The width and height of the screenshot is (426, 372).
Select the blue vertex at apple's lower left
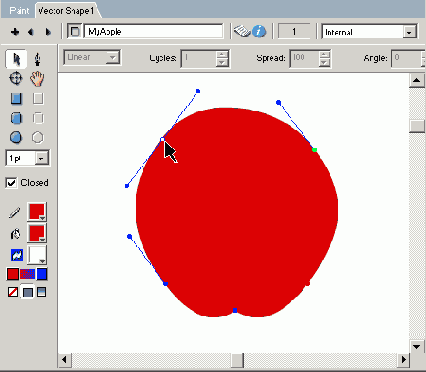tap(165, 284)
